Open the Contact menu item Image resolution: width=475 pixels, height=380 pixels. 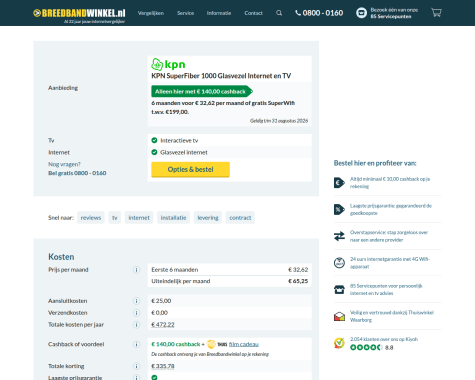[x=253, y=13]
